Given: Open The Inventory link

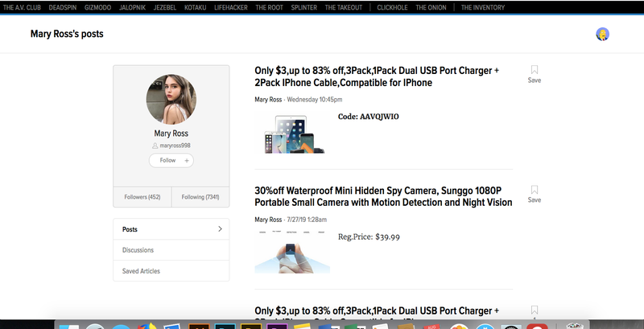Looking at the screenshot, I should click(482, 7).
